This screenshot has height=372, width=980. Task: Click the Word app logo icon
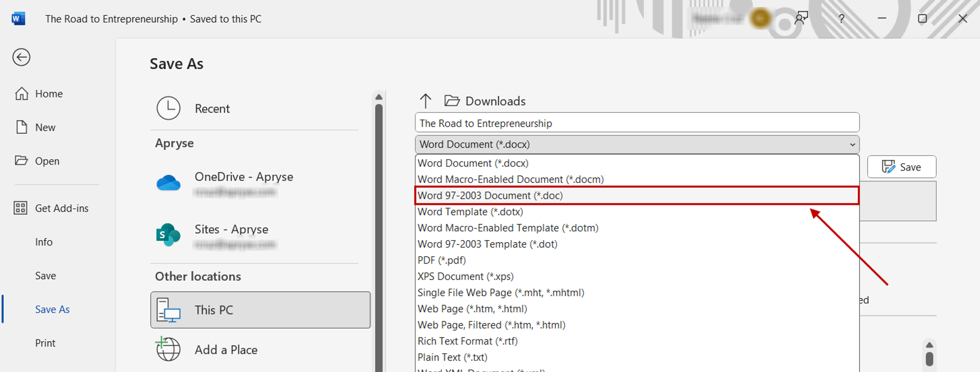point(18,19)
